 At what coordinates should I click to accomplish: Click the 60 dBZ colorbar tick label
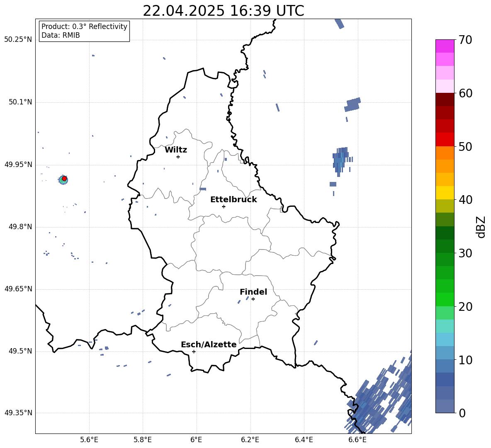[465, 93]
